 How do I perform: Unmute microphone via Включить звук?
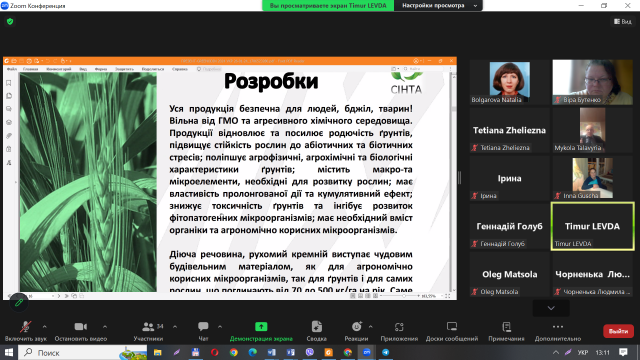click(x=25, y=331)
